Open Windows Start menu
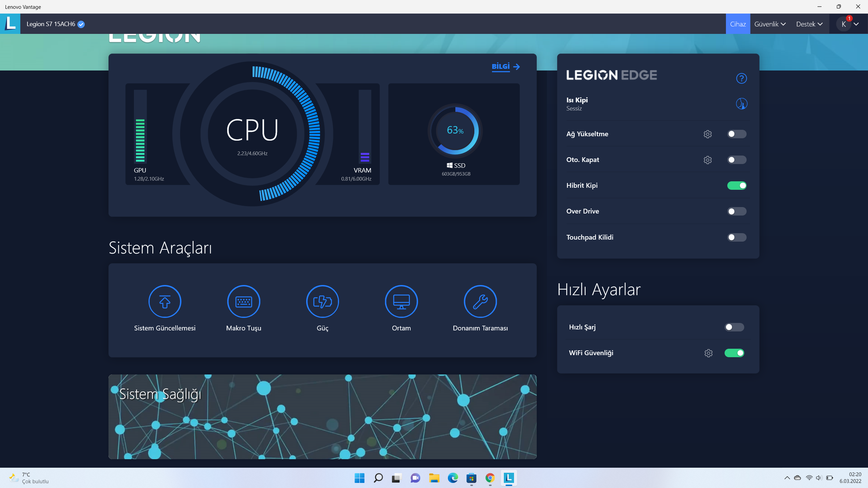868x488 pixels. 359,478
